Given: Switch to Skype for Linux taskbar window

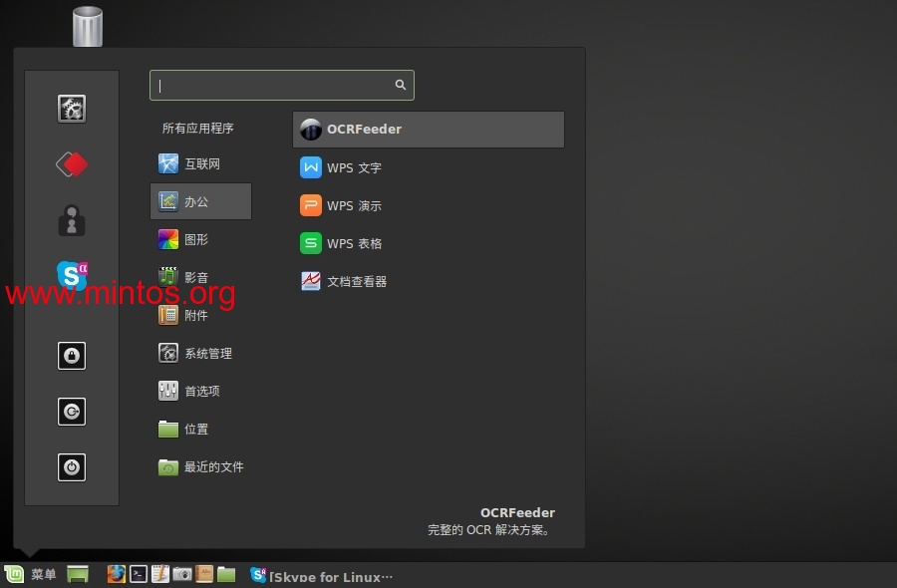Looking at the screenshot, I should click(322, 575).
